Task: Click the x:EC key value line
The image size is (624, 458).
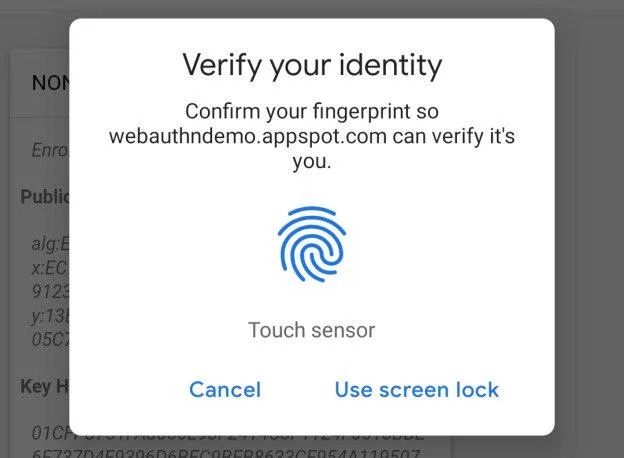Action: [x=49, y=265]
